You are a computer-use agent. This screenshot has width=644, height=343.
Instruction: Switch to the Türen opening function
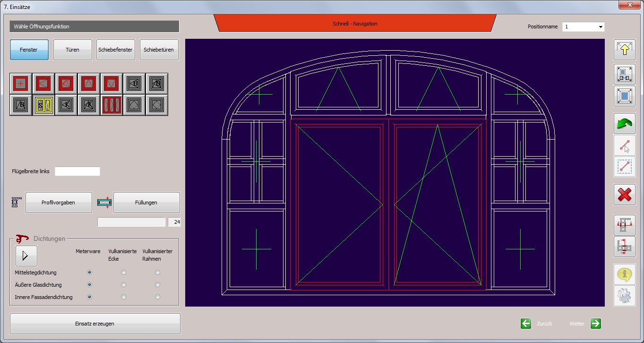(x=72, y=50)
